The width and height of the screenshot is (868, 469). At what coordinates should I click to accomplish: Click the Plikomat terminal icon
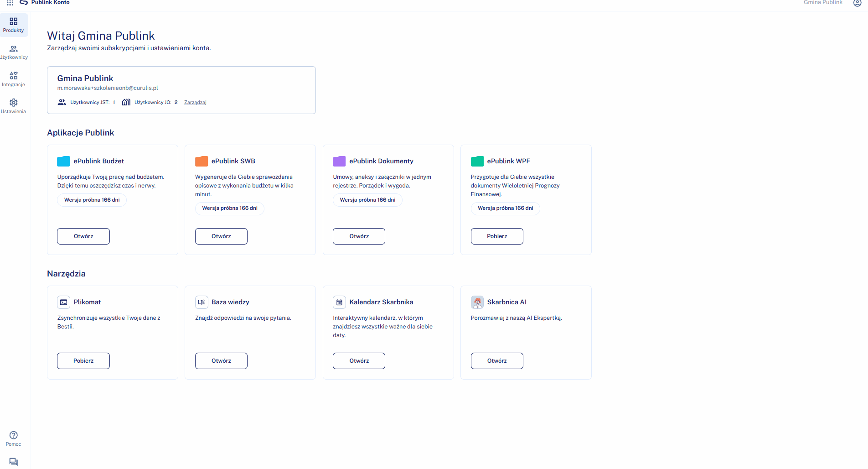(x=64, y=302)
